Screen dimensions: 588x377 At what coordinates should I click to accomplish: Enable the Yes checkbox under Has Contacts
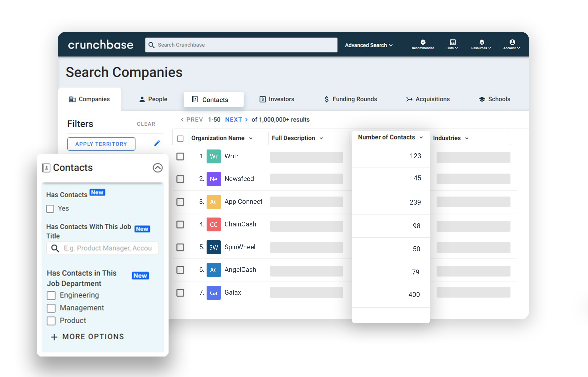pyautogui.click(x=50, y=209)
